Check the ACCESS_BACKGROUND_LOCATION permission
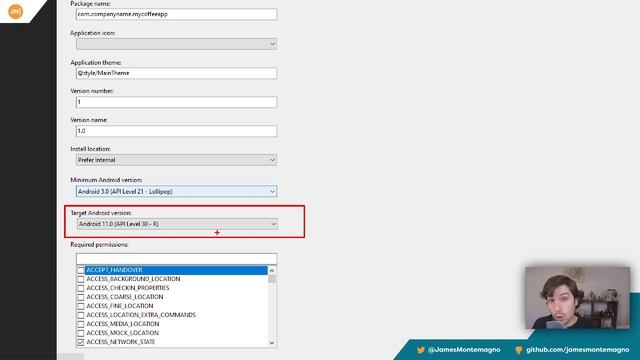Viewport: 640px width, 360px height. coord(81,279)
